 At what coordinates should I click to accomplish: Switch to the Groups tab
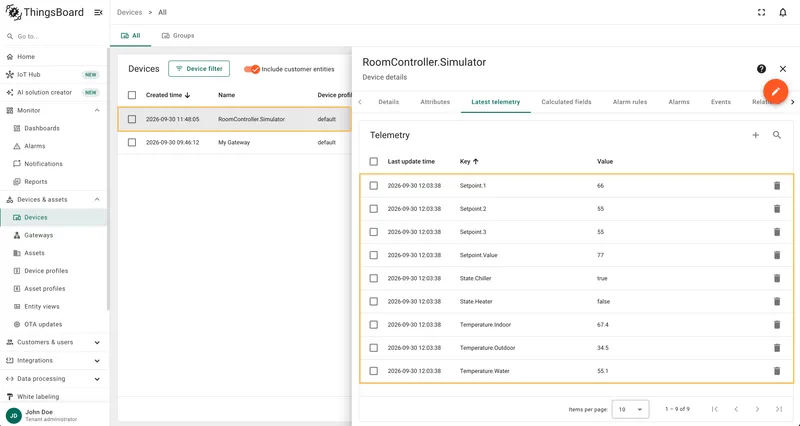(178, 36)
